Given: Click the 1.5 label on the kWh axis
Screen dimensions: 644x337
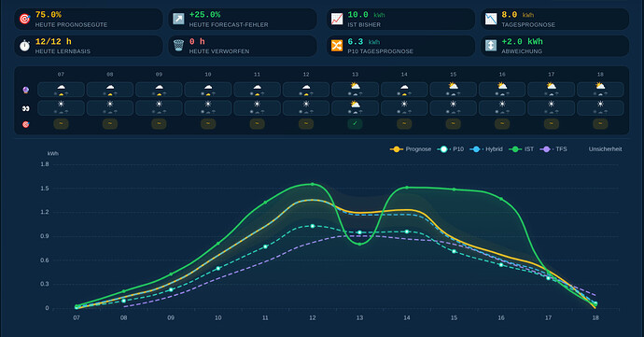Looking at the screenshot, I should click(x=45, y=189).
